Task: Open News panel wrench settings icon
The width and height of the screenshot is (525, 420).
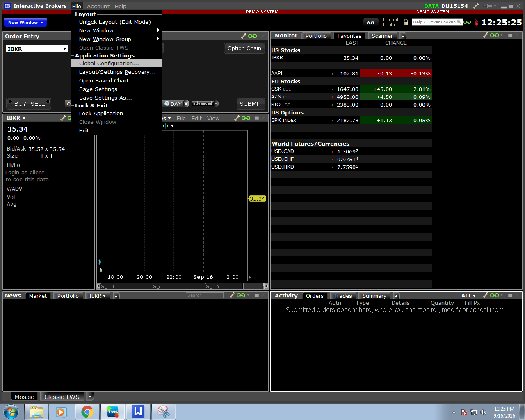Action: [232, 295]
